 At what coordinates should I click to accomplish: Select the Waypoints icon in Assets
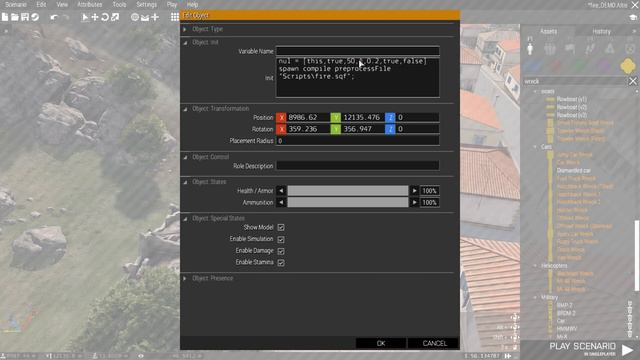click(x=590, y=49)
